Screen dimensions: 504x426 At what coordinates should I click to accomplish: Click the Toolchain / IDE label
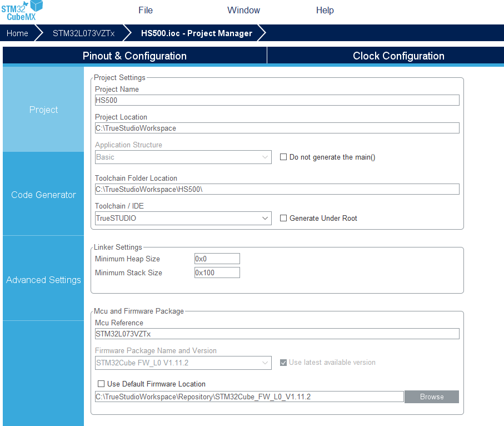pos(119,206)
